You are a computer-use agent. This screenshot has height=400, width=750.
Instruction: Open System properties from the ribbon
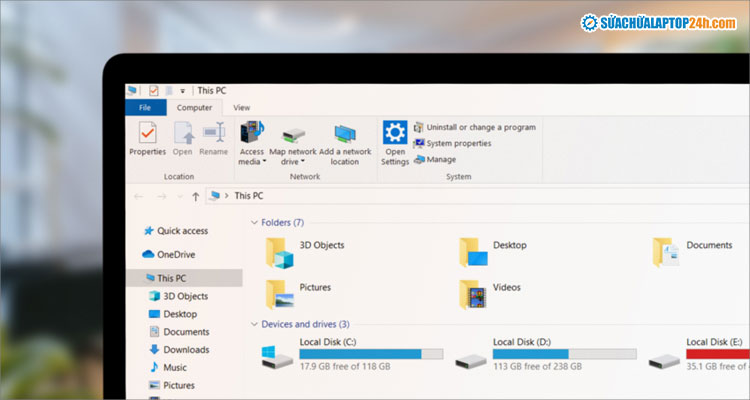point(457,143)
